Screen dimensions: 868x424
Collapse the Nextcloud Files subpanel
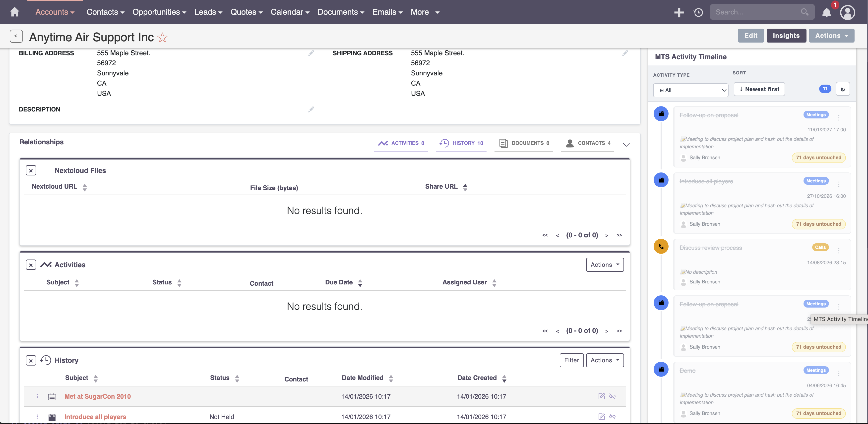[x=31, y=170]
